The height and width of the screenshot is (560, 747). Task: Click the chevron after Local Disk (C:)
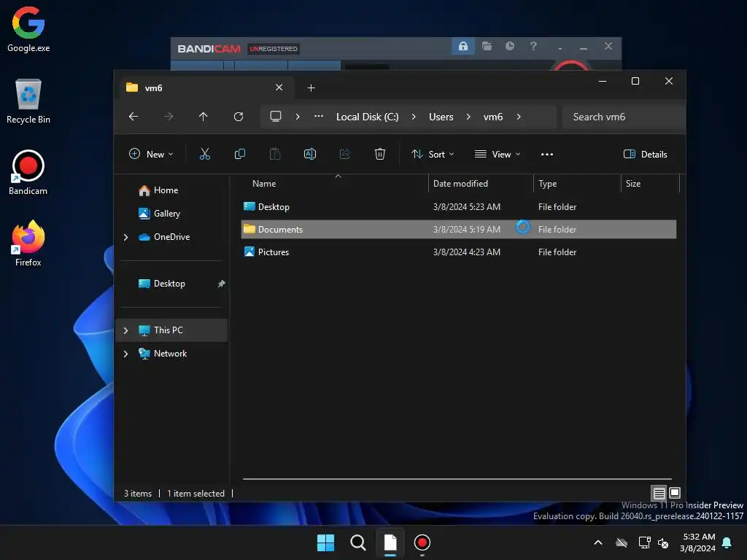(x=414, y=117)
